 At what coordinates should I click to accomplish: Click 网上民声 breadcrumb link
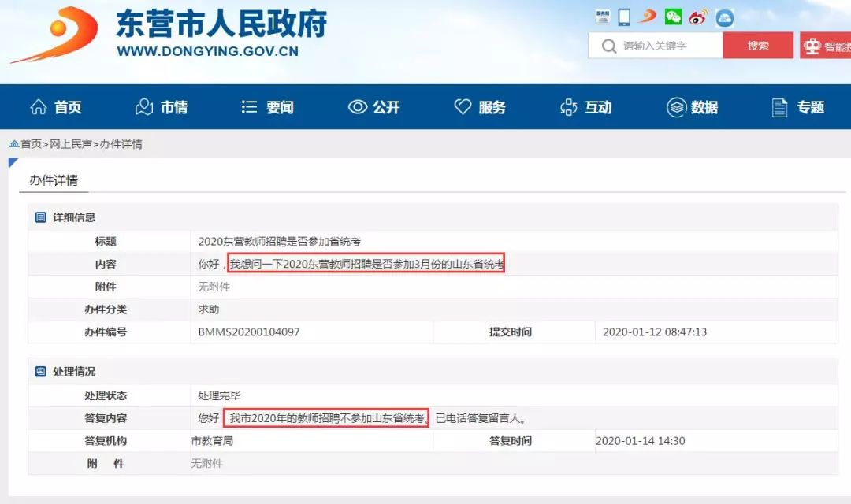[72, 144]
